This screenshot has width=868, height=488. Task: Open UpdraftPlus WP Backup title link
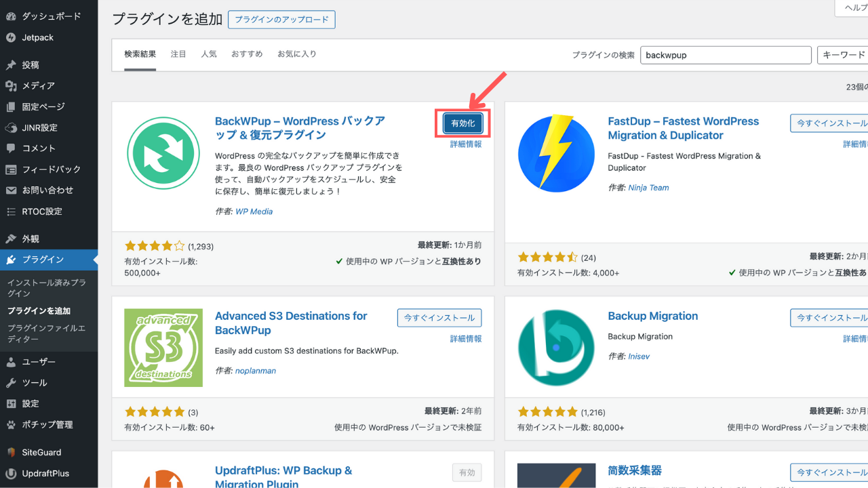tap(283, 477)
